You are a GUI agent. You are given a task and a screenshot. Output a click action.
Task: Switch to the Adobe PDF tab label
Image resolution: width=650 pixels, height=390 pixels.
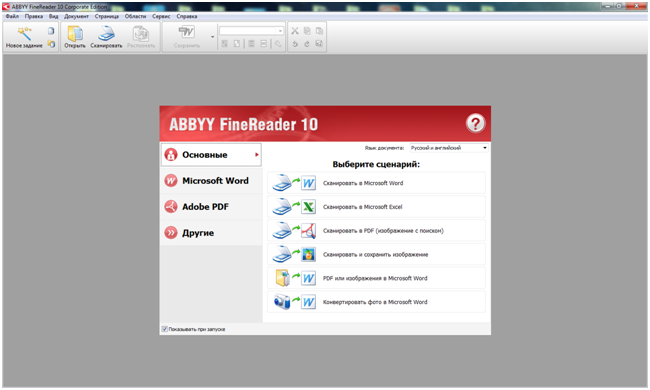pos(205,206)
